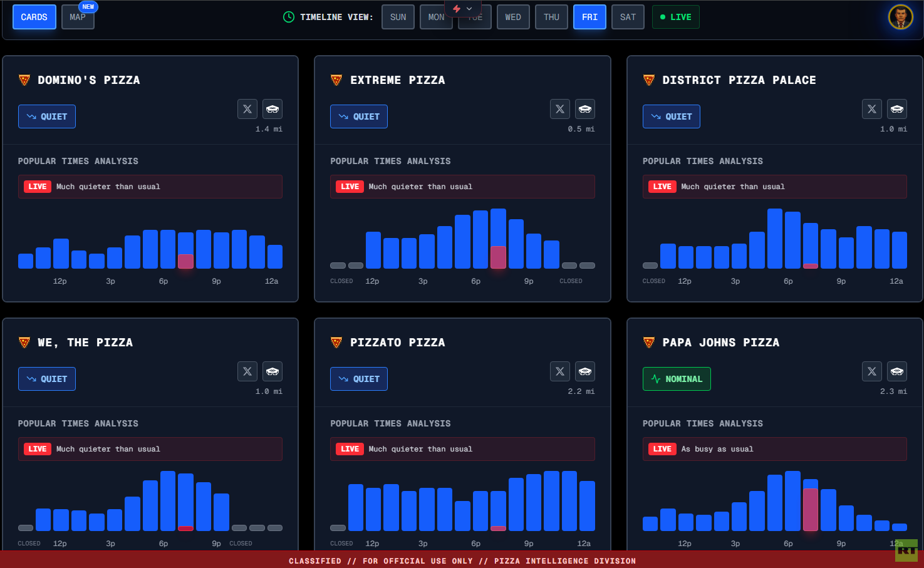Image resolution: width=924 pixels, height=568 pixels.
Task: Click the Timeline View clock icon
Action: click(x=289, y=17)
